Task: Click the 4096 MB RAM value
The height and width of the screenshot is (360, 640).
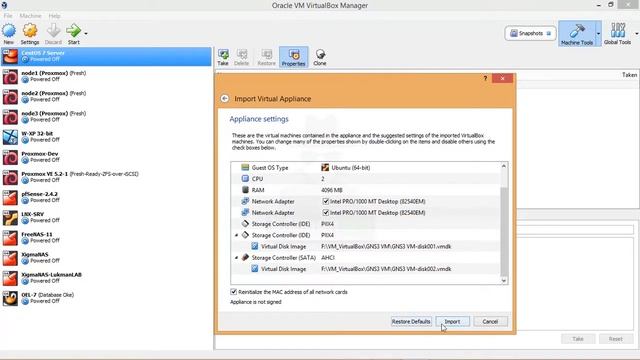Action: (331, 190)
